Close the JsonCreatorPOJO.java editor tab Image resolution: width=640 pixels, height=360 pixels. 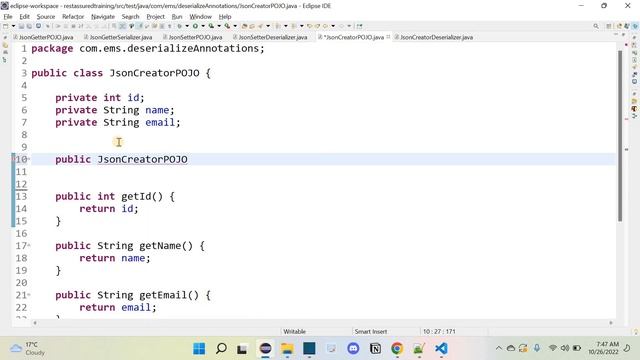(x=388, y=37)
